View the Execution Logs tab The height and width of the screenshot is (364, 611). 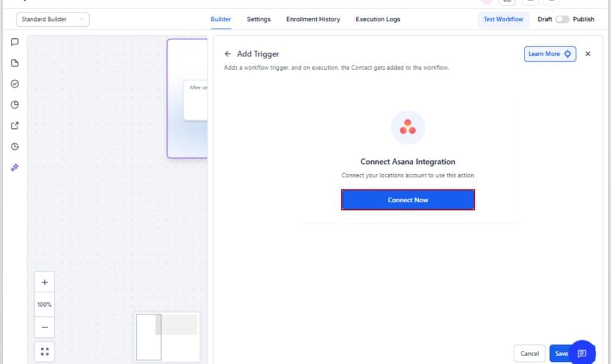pyautogui.click(x=377, y=19)
